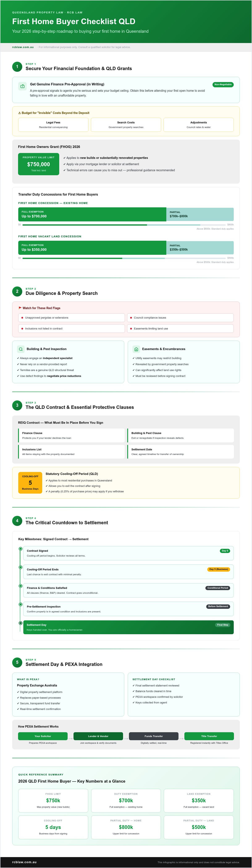The width and height of the screenshot is (252, 868).
Task: Click the timeline dot for Settlement Day
Action: (21, 623)
